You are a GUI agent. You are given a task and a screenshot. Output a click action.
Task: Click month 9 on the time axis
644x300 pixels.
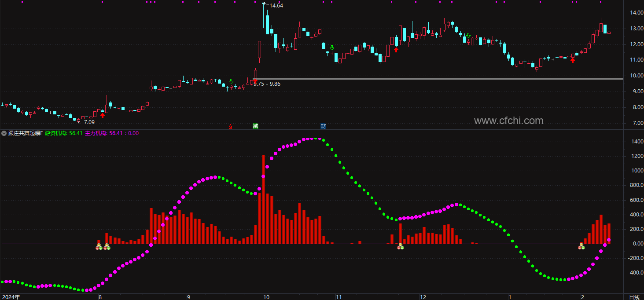188,297
